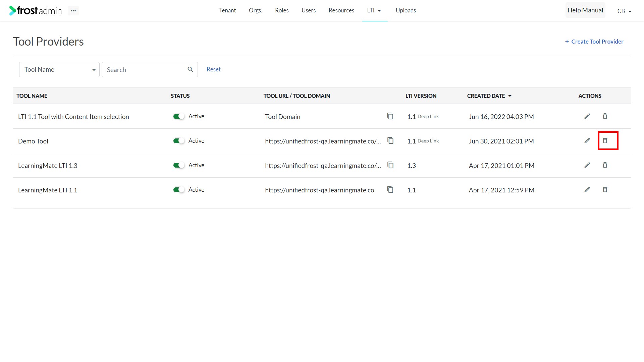
Task: Click the TOOL NAME column header
Action: (32, 96)
